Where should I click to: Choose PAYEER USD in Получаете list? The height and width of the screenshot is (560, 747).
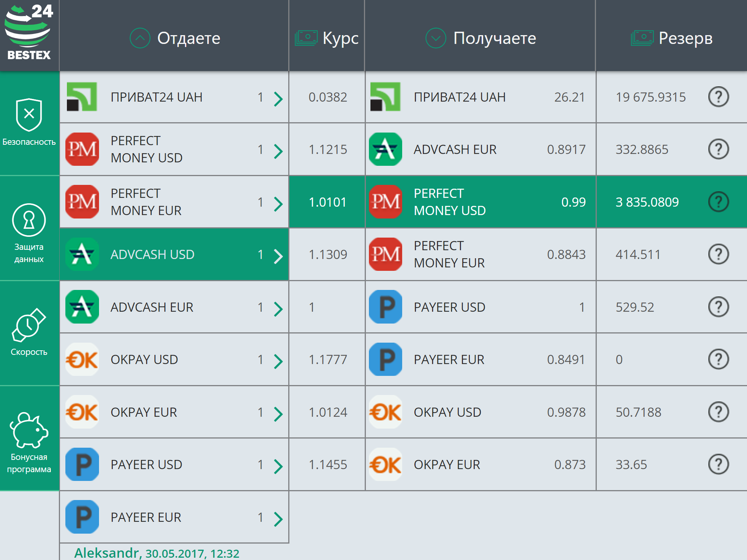pyautogui.click(x=480, y=307)
